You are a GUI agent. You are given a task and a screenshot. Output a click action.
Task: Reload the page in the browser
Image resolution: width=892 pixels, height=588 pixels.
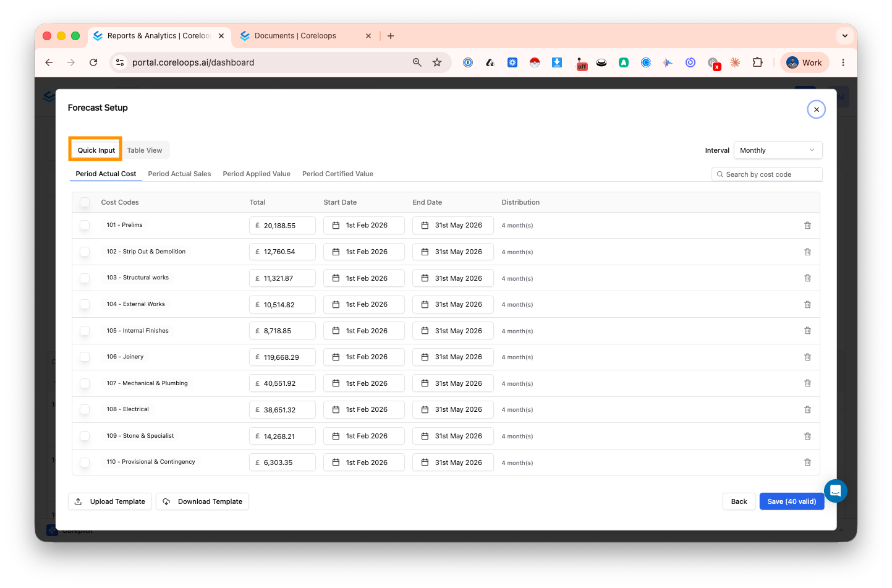pos(93,62)
